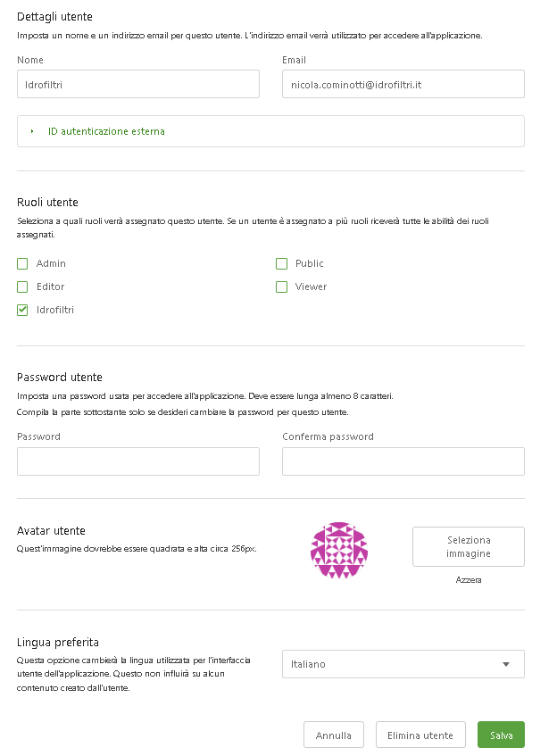This screenshot has height=756, width=557.
Task: Click the small triangle beside ID autenticazione esterna
Action: click(x=32, y=131)
